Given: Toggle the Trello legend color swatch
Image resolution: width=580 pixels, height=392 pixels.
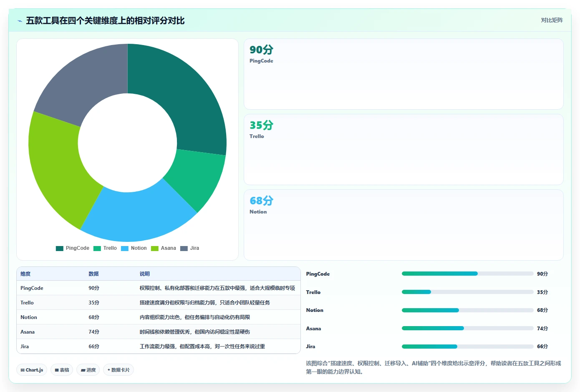Looking at the screenshot, I should [97, 248].
